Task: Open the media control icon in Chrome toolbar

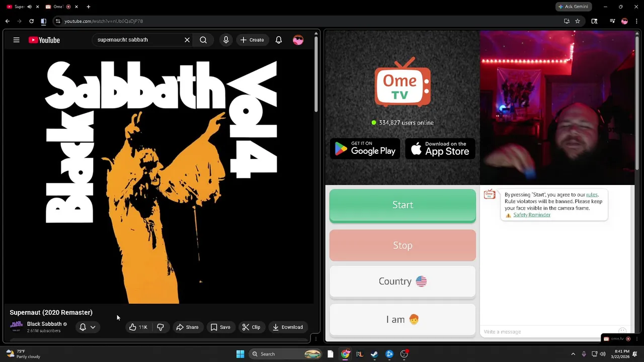Action: [612, 21]
